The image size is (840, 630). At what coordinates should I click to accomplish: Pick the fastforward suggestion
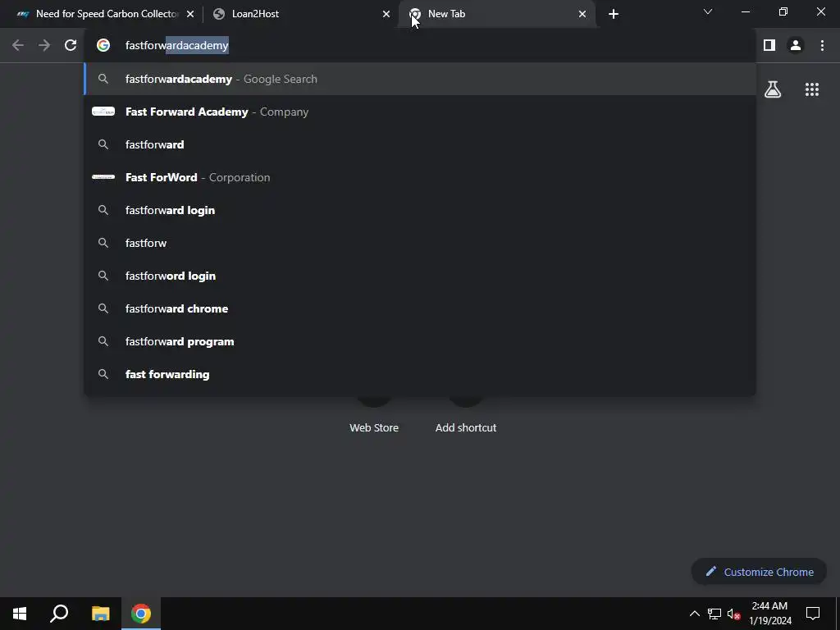(420, 144)
